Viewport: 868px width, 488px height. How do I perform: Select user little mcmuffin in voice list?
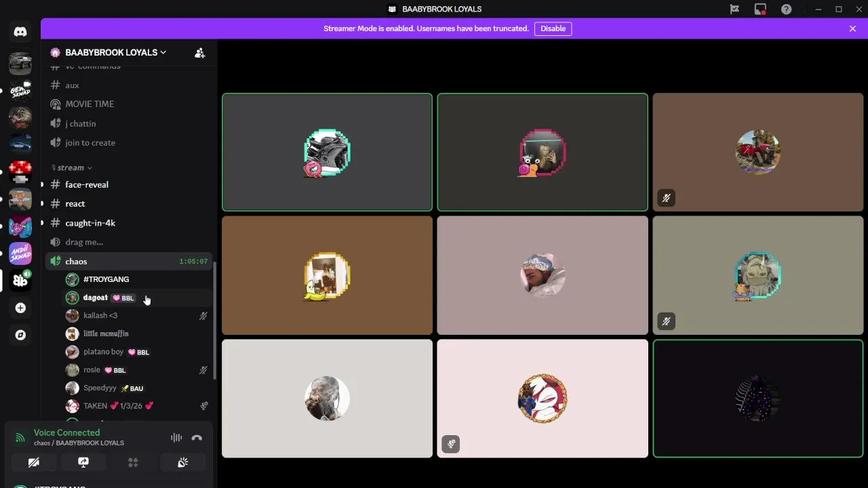[x=137, y=334]
